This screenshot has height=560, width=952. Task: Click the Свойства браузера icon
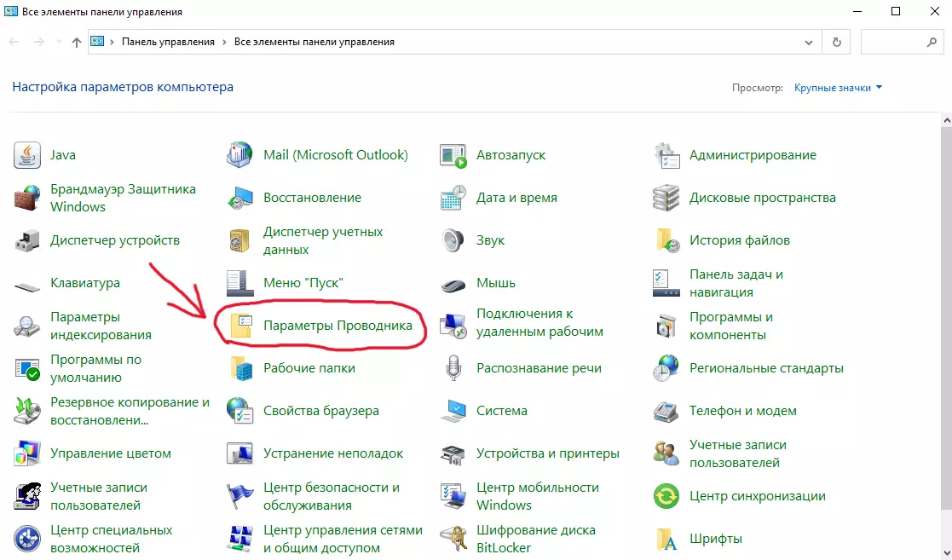pos(239,411)
